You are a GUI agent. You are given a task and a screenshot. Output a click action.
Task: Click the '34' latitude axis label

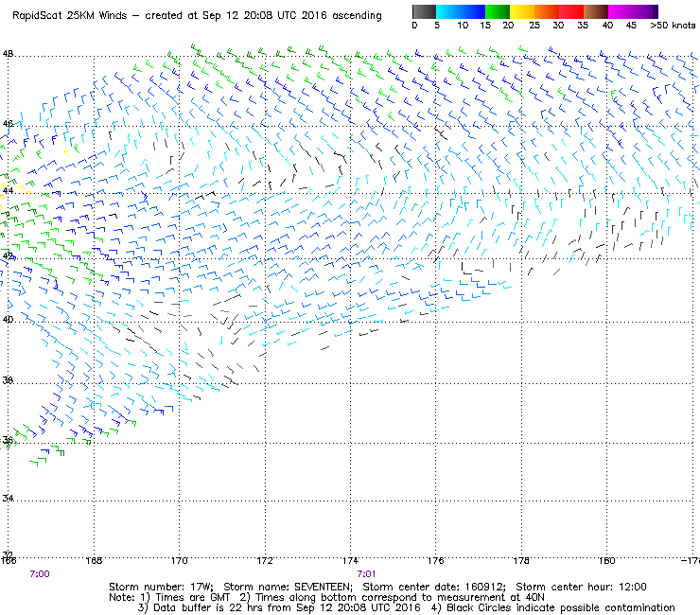[8, 498]
